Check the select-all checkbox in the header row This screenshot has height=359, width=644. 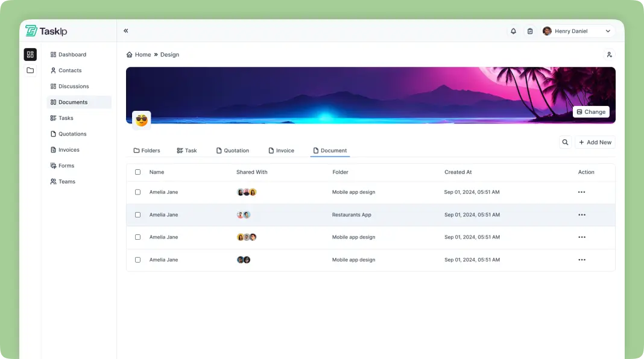pos(137,172)
